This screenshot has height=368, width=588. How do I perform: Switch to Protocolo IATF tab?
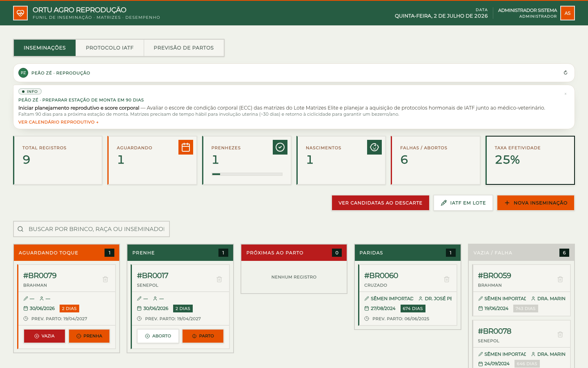(109, 48)
